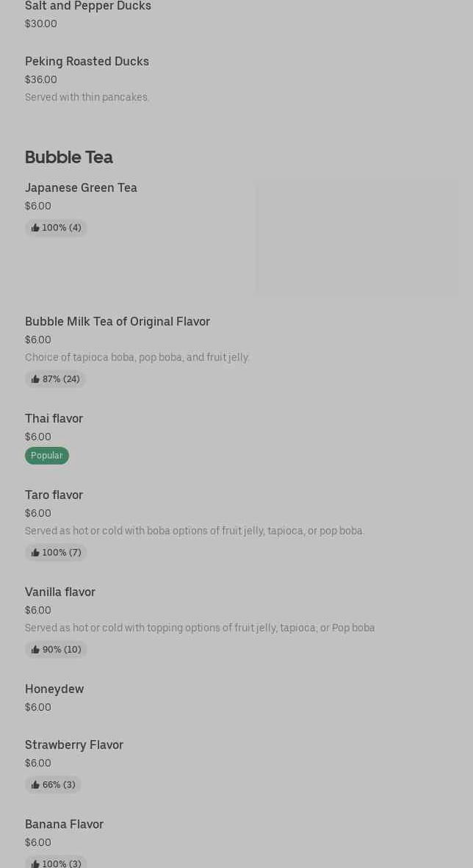Open the Honeydew bubble tea item
This screenshot has height=868, width=473.
(54, 689)
